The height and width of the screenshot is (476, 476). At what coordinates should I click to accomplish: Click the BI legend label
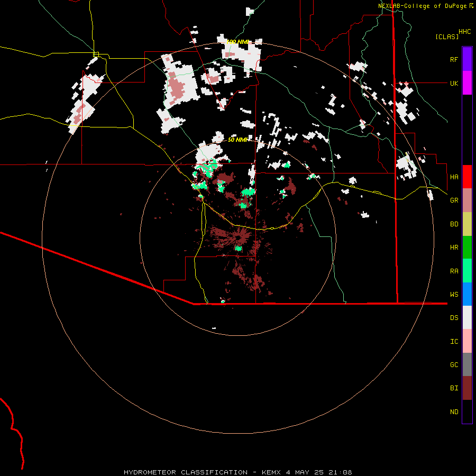coord(454,388)
